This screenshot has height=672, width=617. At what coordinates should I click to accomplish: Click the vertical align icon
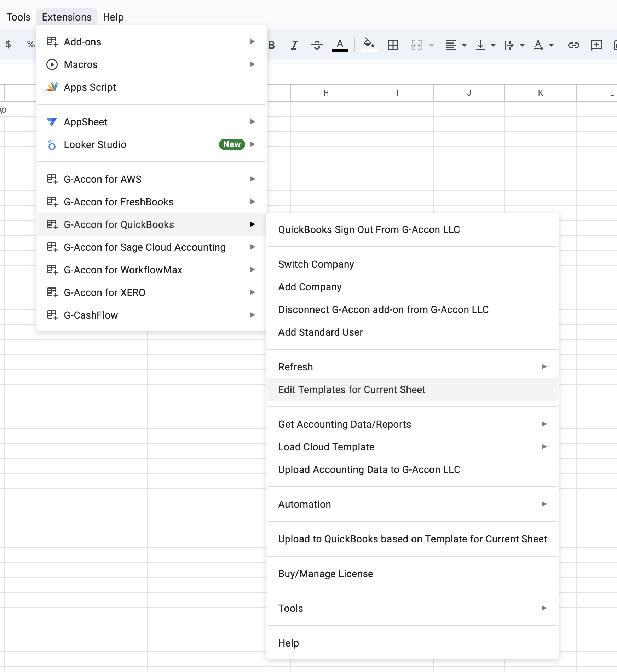click(480, 45)
